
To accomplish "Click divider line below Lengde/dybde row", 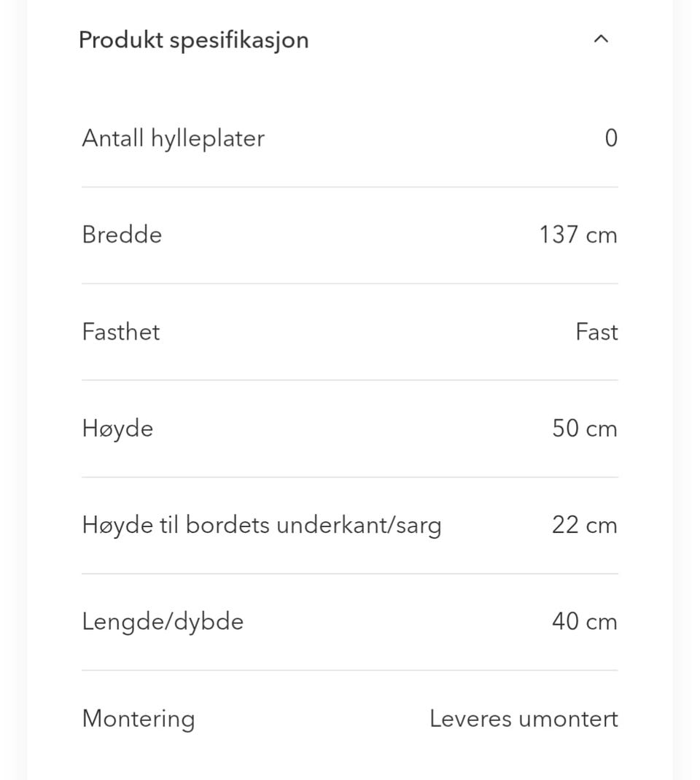I will 350,670.
